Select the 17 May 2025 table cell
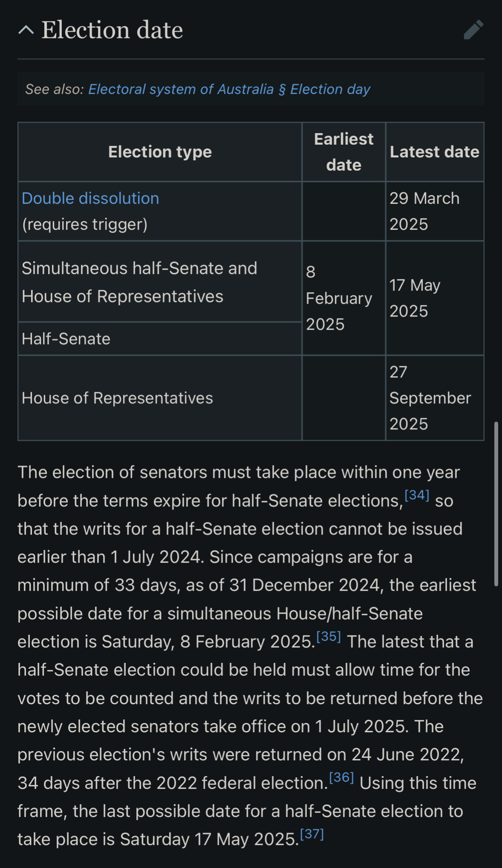The height and width of the screenshot is (868, 502). point(435,298)
